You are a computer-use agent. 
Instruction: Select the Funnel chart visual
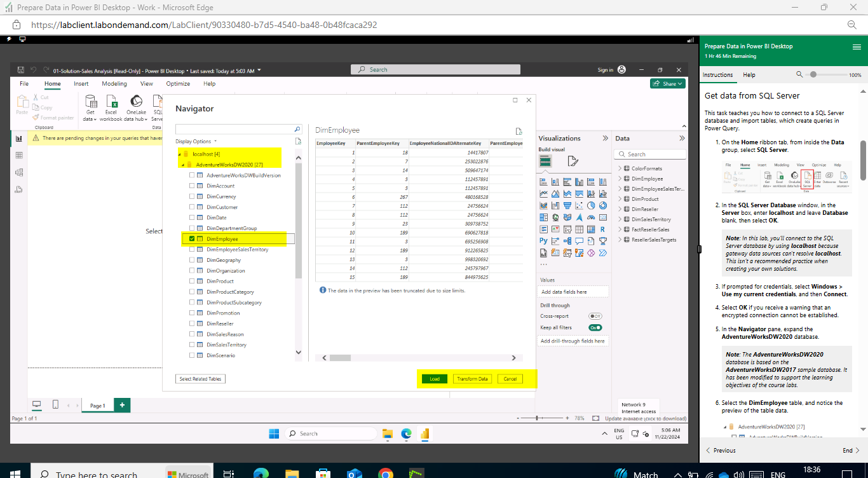pyautogui.click(x=567, y=205)
